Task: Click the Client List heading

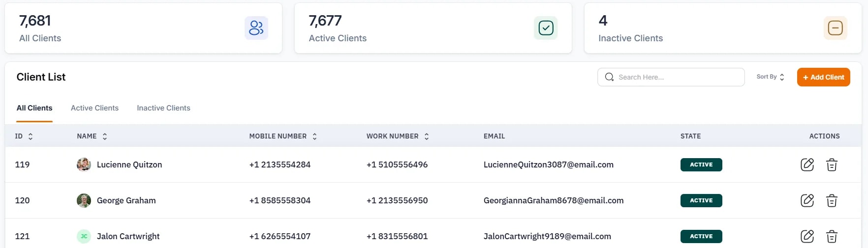Action: pos(41,77)
